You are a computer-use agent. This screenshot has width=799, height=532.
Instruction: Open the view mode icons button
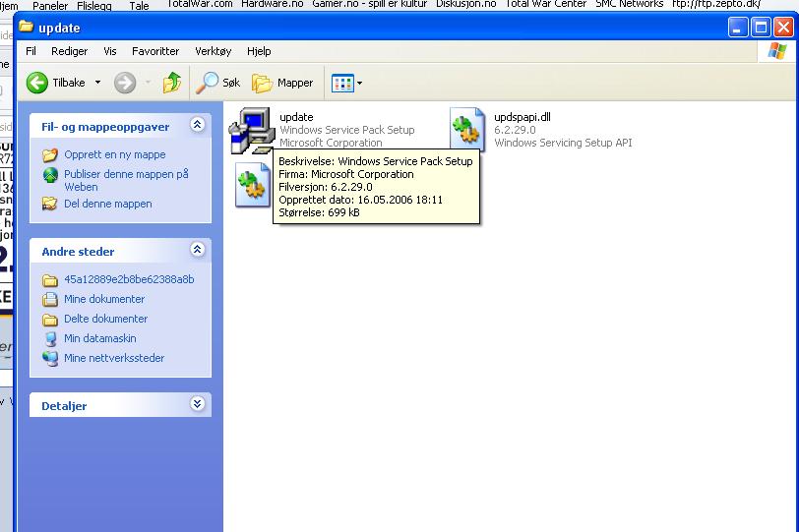342,83
